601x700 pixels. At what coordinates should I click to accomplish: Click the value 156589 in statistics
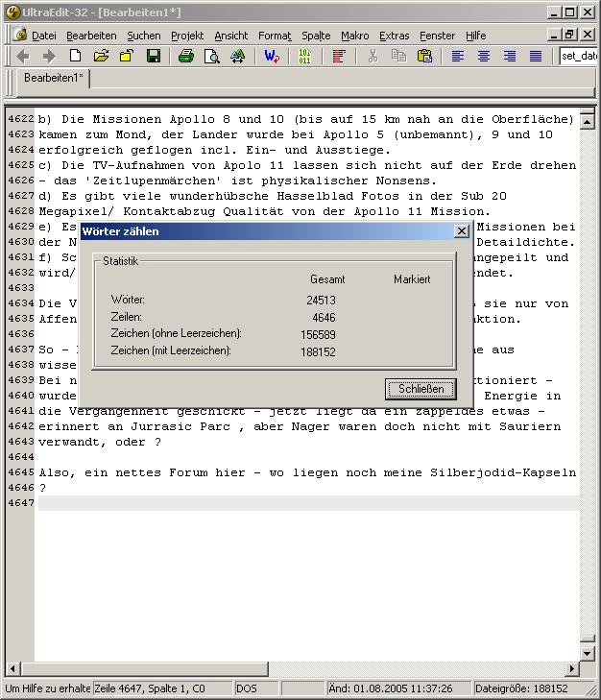pyautogui.click(x=318, y=334)
